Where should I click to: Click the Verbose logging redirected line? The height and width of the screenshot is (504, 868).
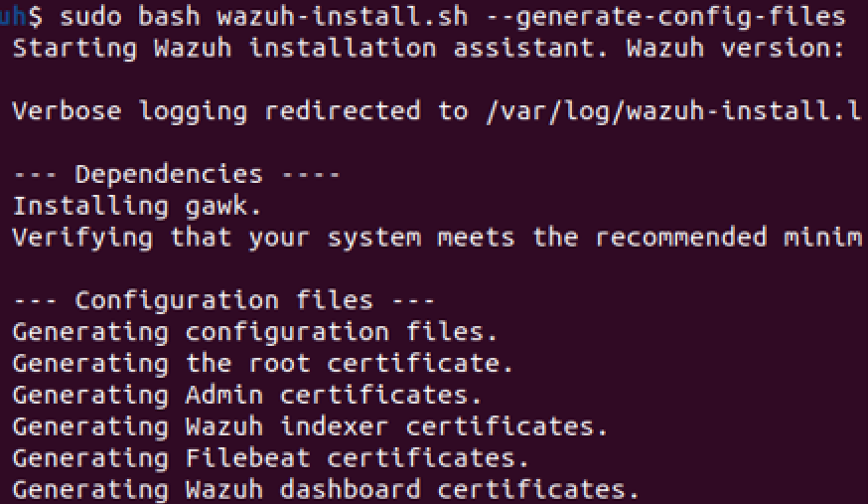tap(437, 111)
